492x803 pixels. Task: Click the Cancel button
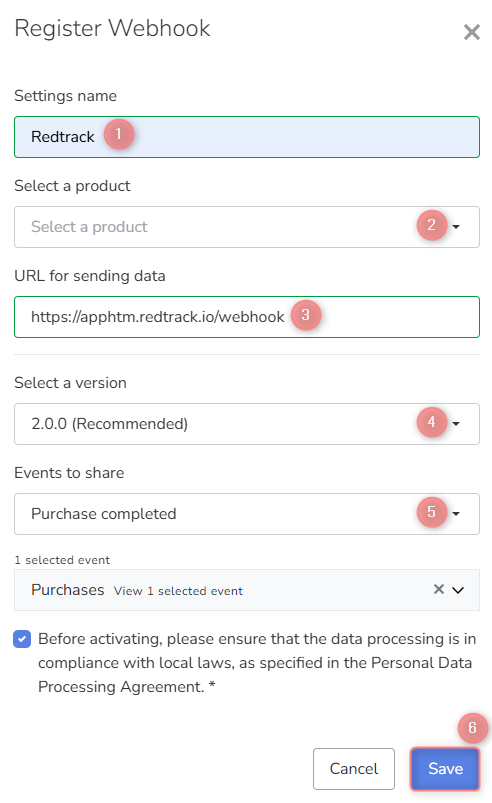click(354, 769)
